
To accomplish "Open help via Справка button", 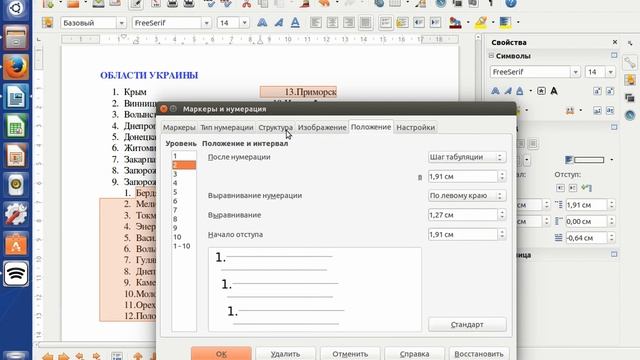I will click(x=414, y=353).
